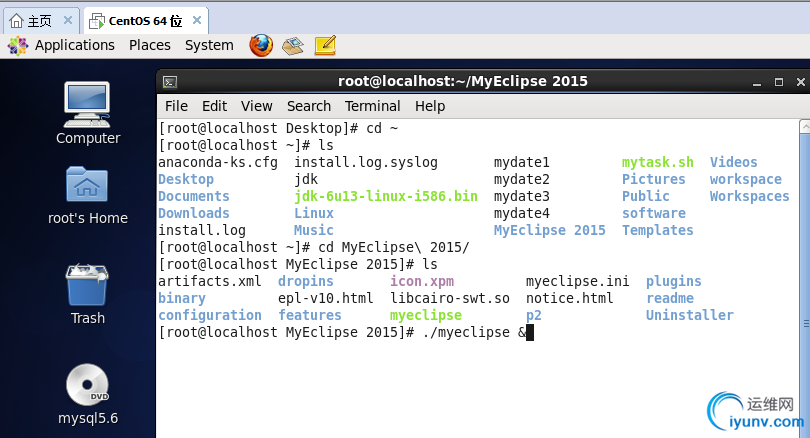
Task: Open the terminal Help menu
Action: tap(430, 106)
